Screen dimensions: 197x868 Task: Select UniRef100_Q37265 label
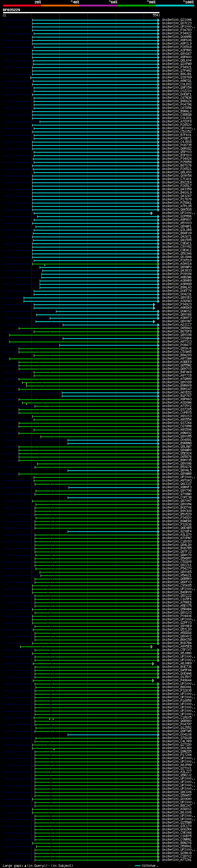point(177,410)
